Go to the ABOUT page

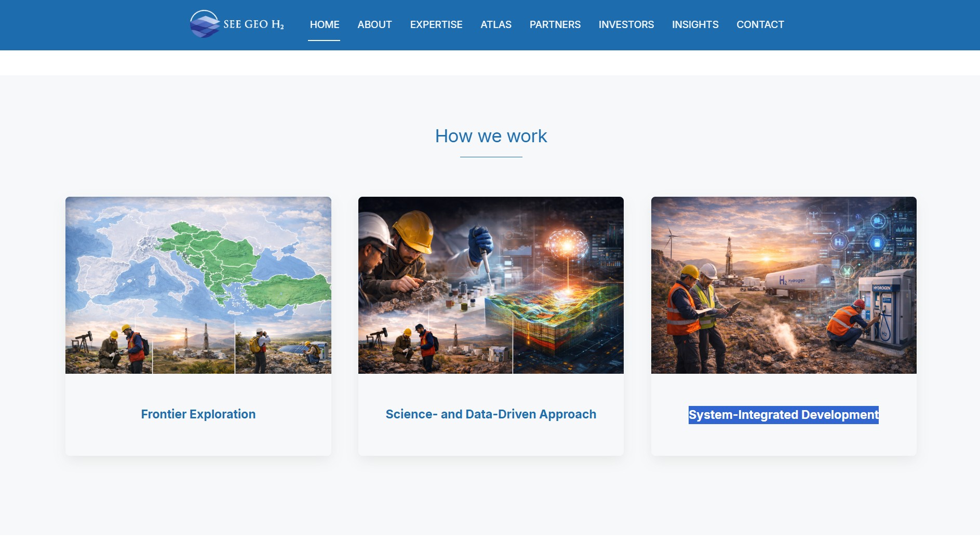coord(374,24)
